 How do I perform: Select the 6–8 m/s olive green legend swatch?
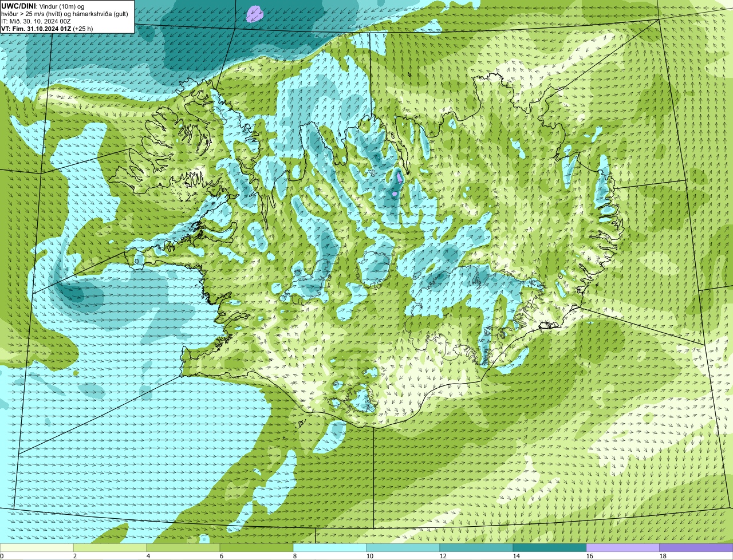click(x=257, y=547)
